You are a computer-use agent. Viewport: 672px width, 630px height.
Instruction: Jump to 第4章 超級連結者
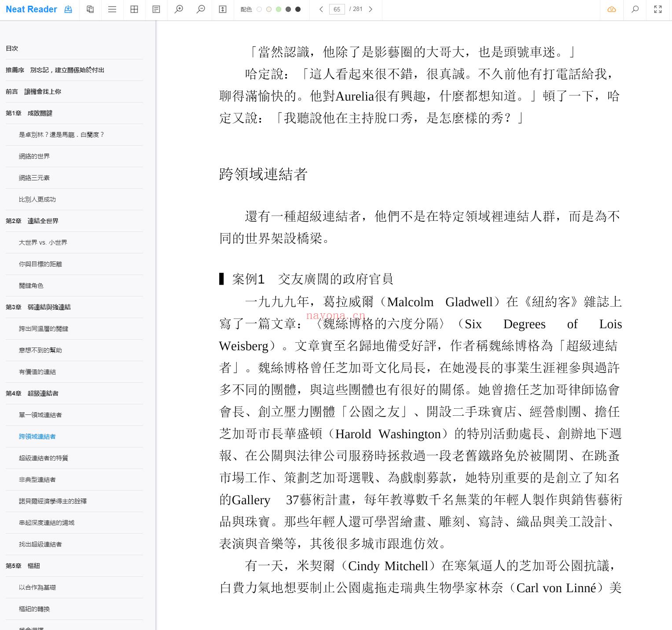click(x=32, y=393)
